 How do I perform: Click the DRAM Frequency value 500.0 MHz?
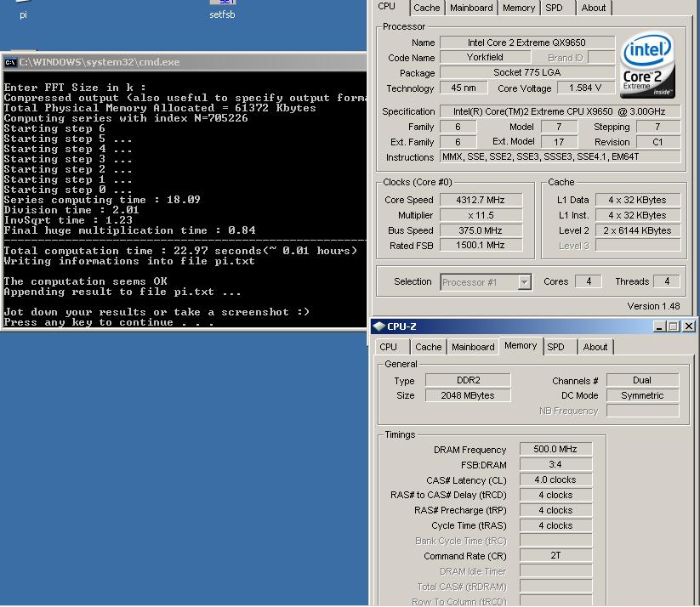point(555,449)
